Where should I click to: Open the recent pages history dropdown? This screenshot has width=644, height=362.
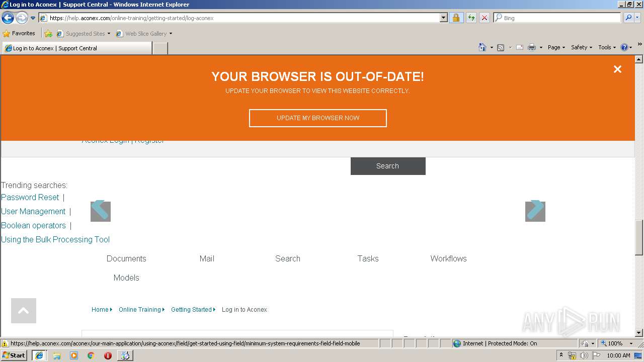pyautogui.click(x=33, y=18)
